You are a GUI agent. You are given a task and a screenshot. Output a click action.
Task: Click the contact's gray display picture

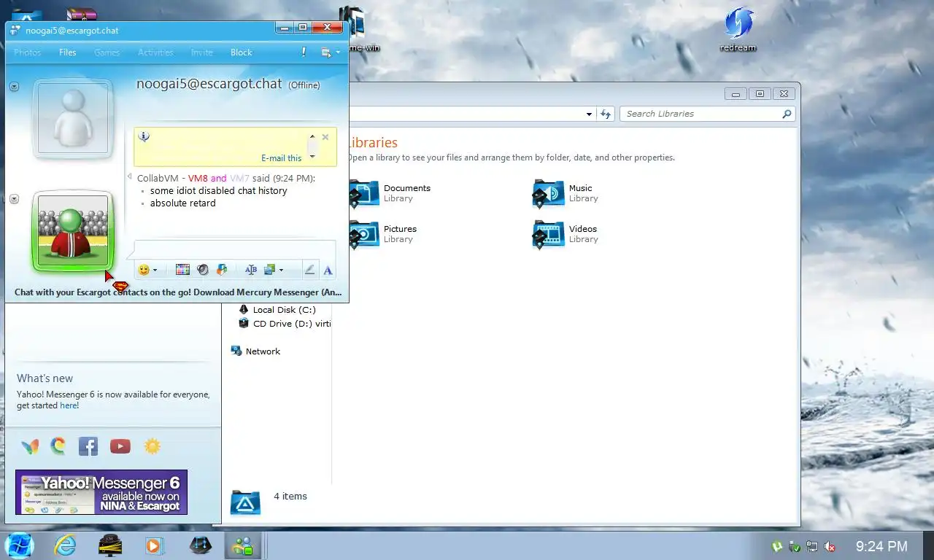73,117
